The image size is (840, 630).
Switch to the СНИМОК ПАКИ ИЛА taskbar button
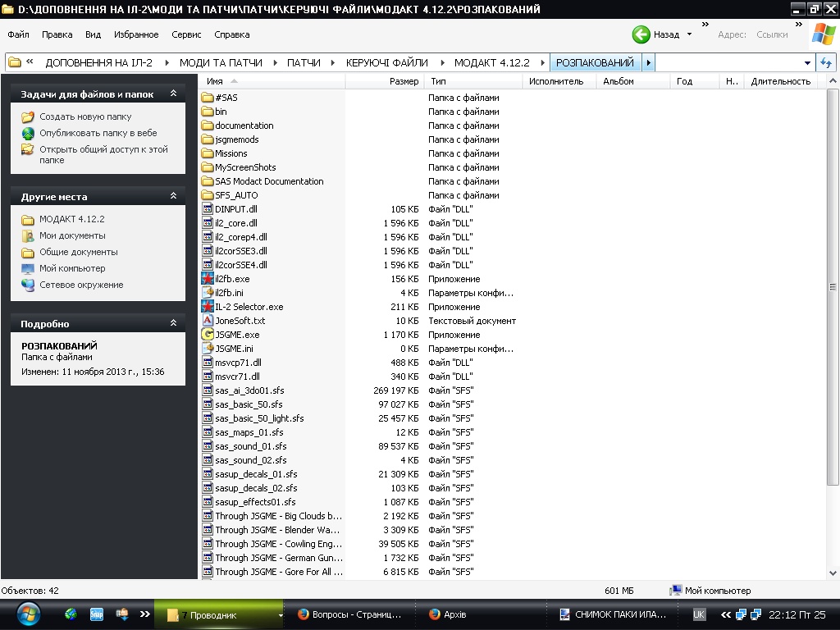[x=613, y=614]
